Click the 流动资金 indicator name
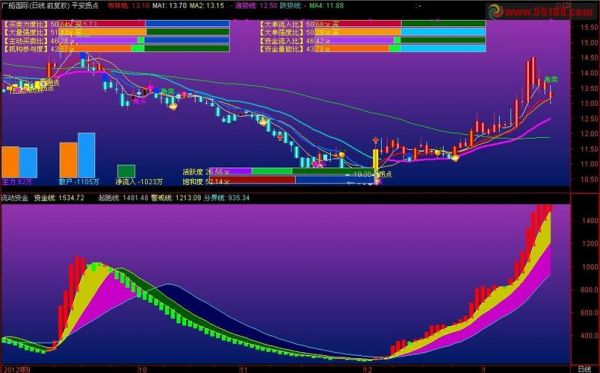Image resolution: width=600 pixels, height=373 pixels. coord(15,198)
